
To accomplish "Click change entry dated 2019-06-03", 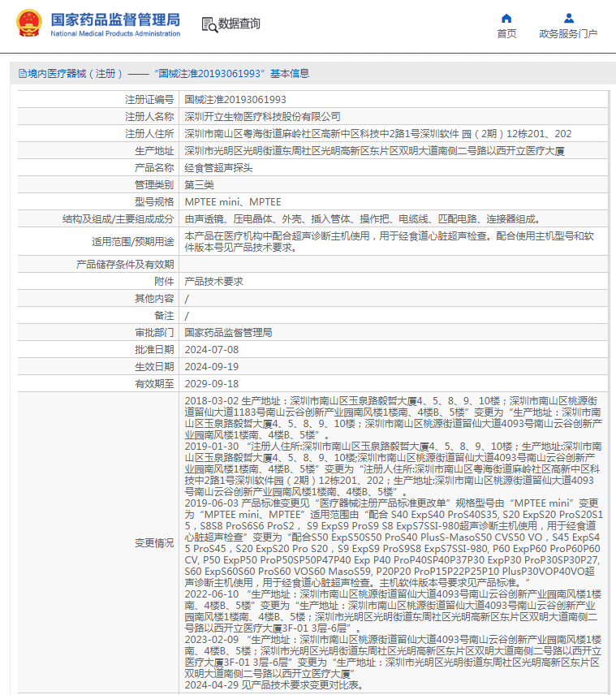I will (394, 543).
